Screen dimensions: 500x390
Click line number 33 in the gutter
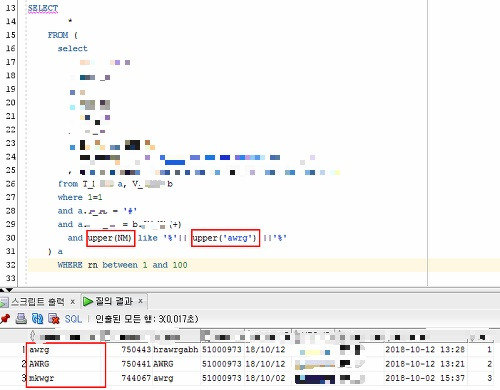click(x=11, y=278)
